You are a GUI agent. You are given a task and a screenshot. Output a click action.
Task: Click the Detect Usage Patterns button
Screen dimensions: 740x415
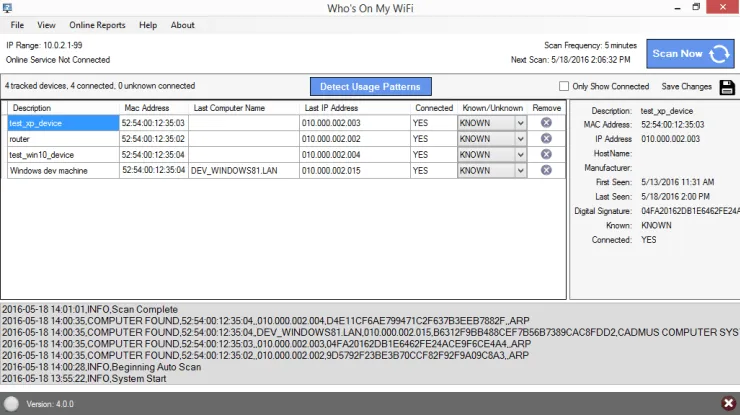370,87
